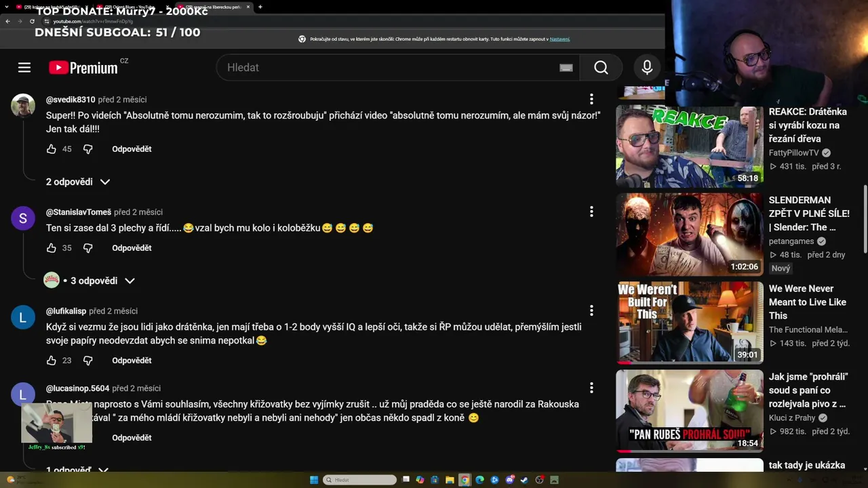Open video title 'We Were Never Meant to Live Like This'
Viewport: 868px width, 488px height.
(x=808, y=302)
